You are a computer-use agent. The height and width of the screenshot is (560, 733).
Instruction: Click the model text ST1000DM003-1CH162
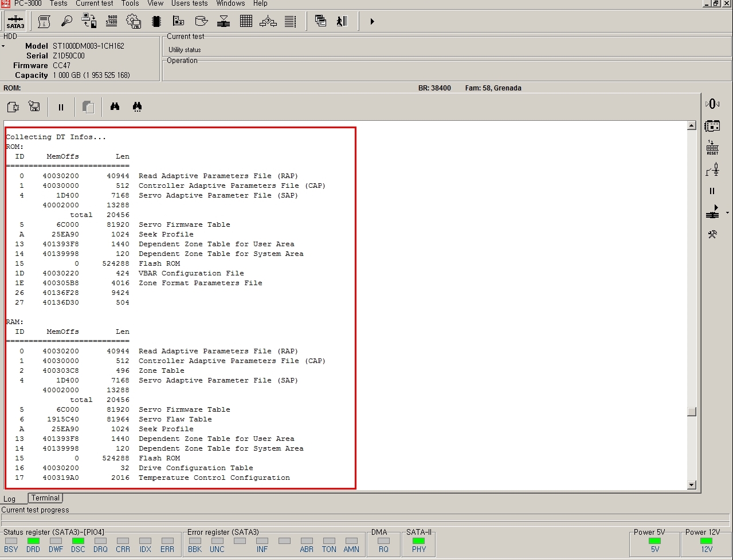pyautogui.click(x=88, y=46)
